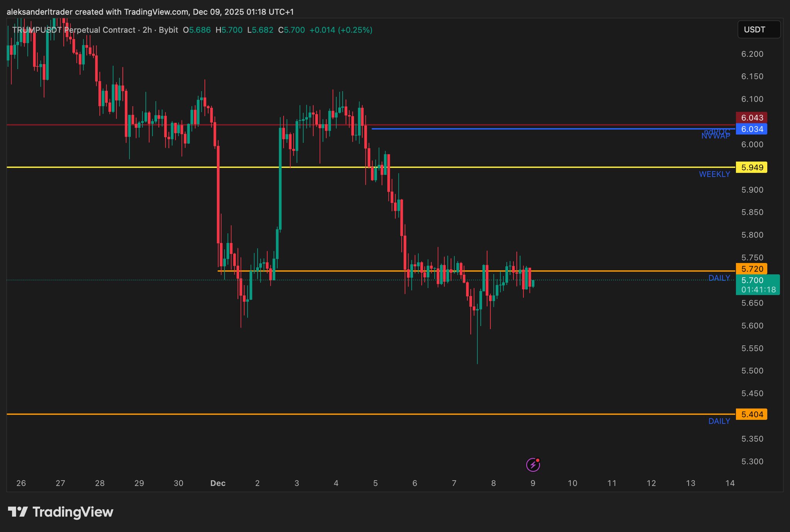Click date 14 on the time axis
Viewport: 790px width, 532px height.
[730, 483]
